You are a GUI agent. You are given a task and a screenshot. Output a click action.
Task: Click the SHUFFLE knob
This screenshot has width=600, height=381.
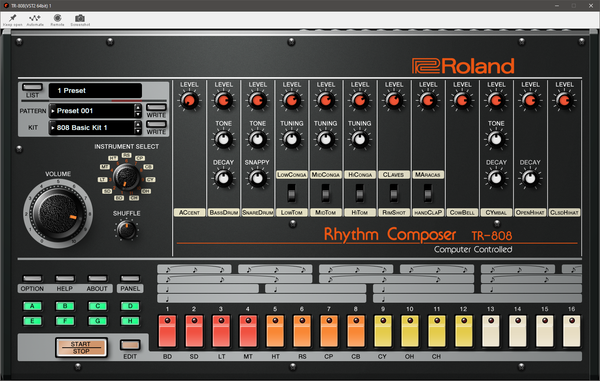click(x=126, y=230)
